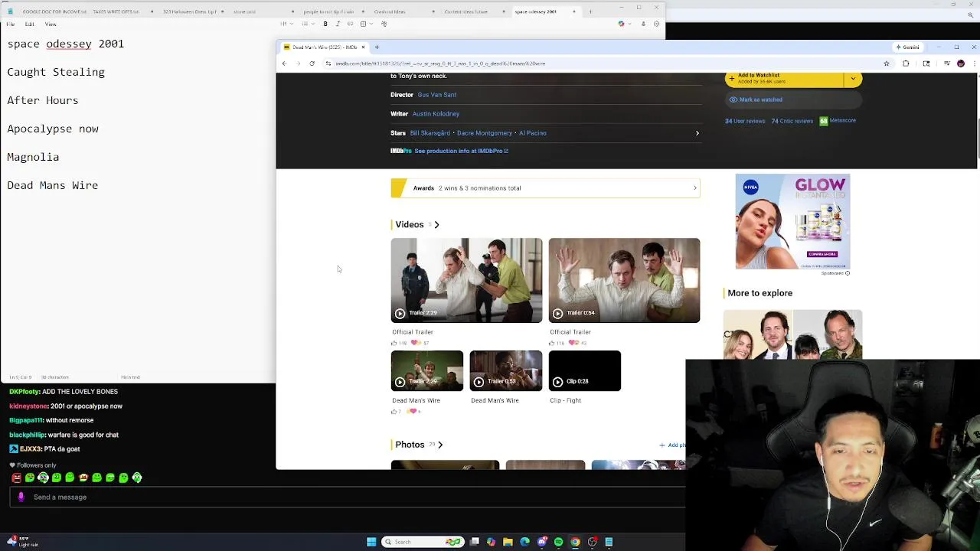980x551 pixels.
Task: Play the small Trailer 0:53 Dead Man's Wire video
Action: (x=505, y=371)
